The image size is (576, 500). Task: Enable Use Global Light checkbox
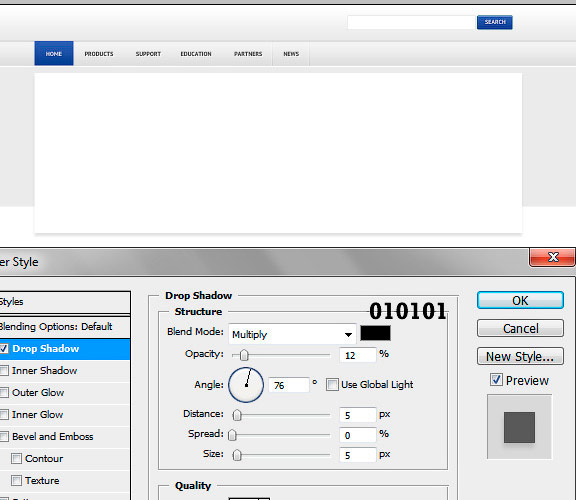tap(332, 385)
